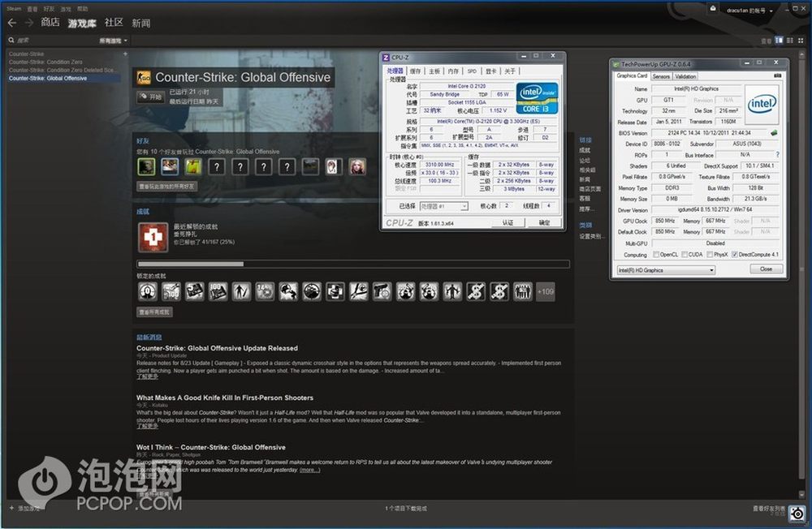Switch the library to grid view

[x=801, y=41]
